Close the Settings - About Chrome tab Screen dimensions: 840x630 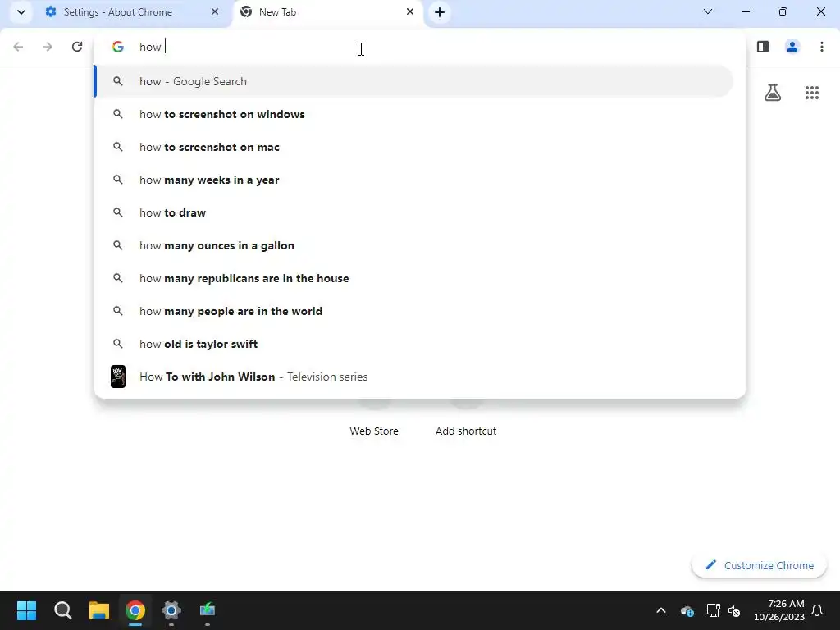click(215, 11)
